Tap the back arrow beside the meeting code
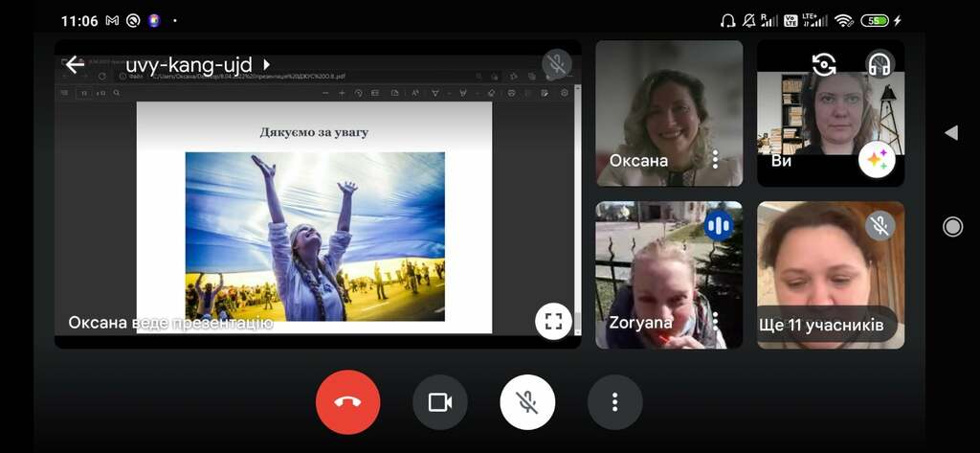 (x=75, y=64)
